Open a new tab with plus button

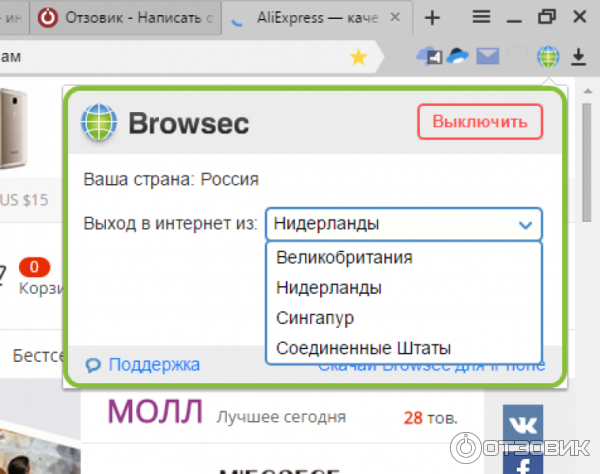pos(432,17)
